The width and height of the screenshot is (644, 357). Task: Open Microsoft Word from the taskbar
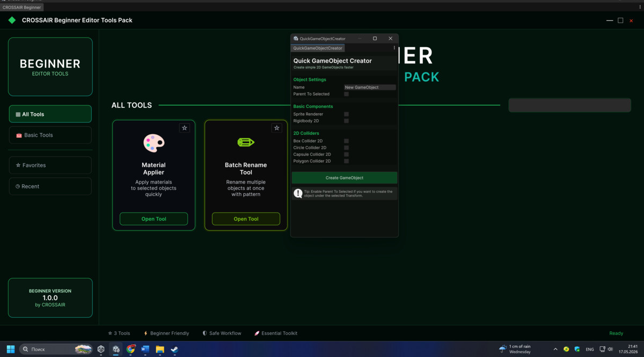[145, 349]
